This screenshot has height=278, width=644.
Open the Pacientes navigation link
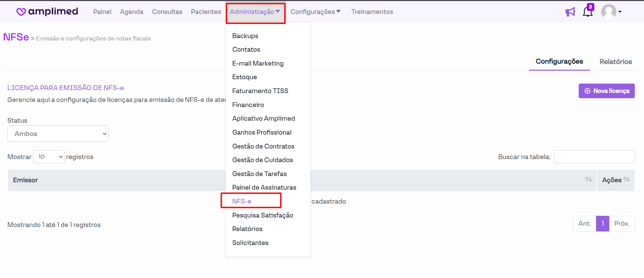pyautogui.click(x=206, y=12)
